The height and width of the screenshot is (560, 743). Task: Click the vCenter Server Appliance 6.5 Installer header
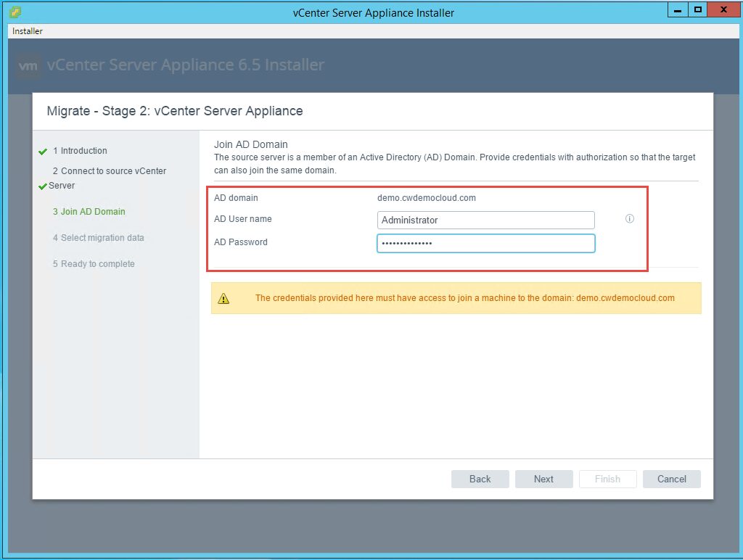pyautogui.click(x=185, y=65)
